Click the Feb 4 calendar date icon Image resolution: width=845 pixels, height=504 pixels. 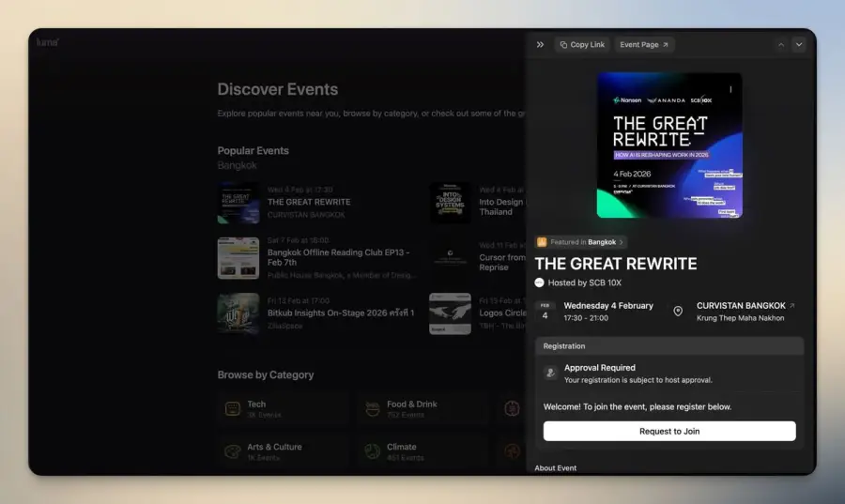545,312
